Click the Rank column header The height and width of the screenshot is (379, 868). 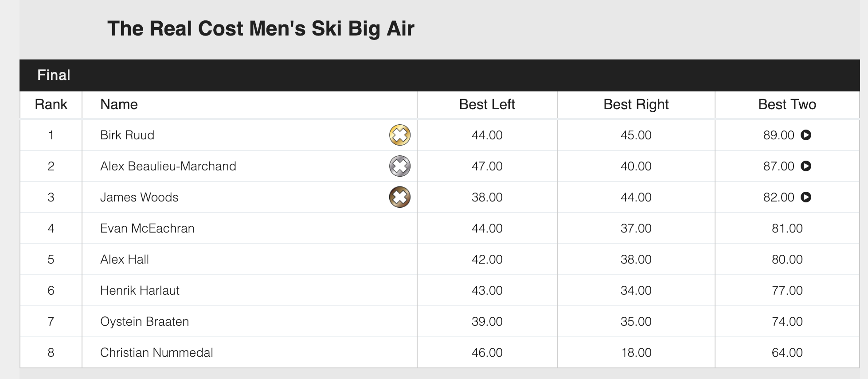[51, 104]
